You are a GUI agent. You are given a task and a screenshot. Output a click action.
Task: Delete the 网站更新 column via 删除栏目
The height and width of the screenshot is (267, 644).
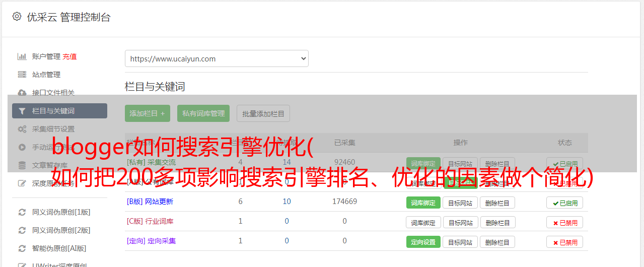[x=497, y=203]
